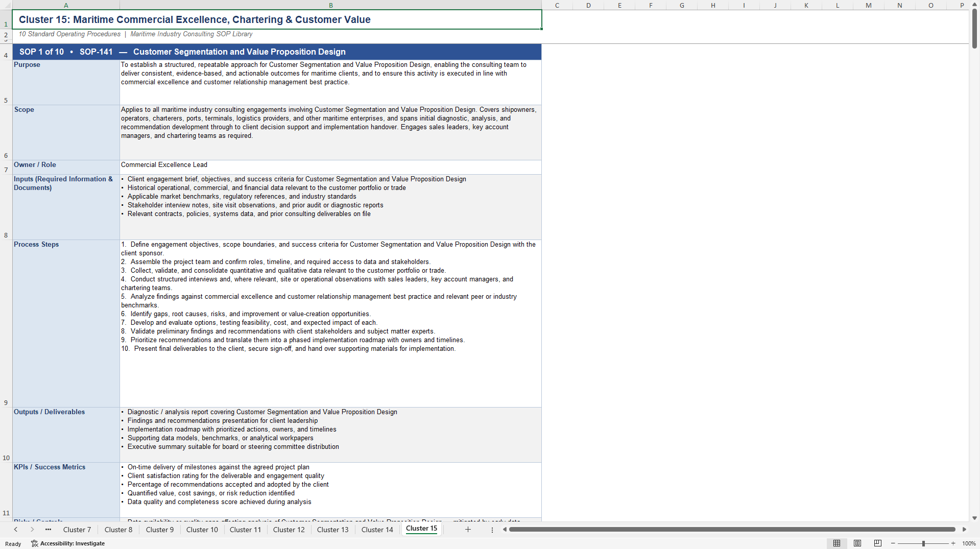Go to next sheet tab arrow
The height and width of the screenshot is (549, 980).
pos(32,530)
